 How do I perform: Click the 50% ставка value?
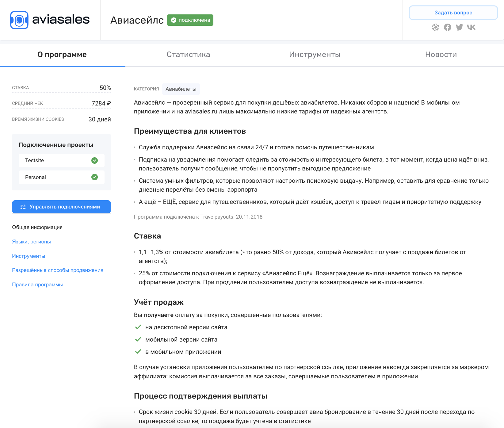[x=105, y=88]
